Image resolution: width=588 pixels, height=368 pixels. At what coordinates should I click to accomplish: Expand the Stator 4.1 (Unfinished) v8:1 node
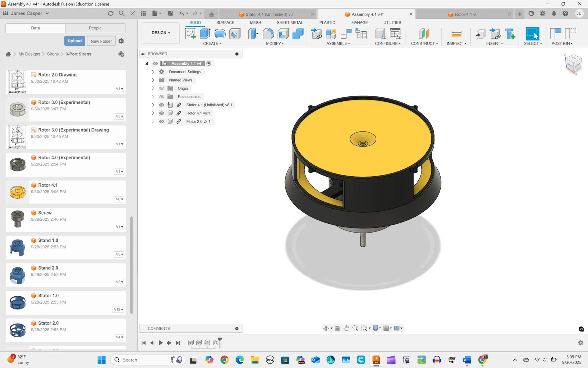pos(153,105)
